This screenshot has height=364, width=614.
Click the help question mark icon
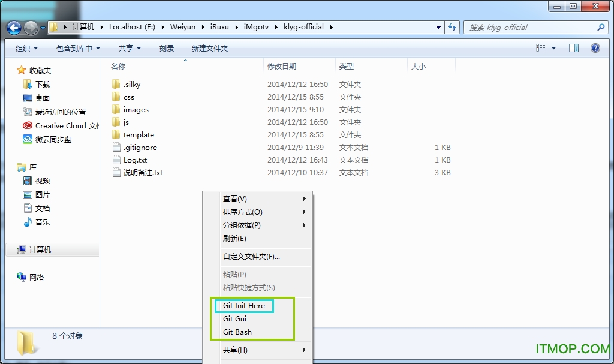pyautogui.click(x=595, y=48)
